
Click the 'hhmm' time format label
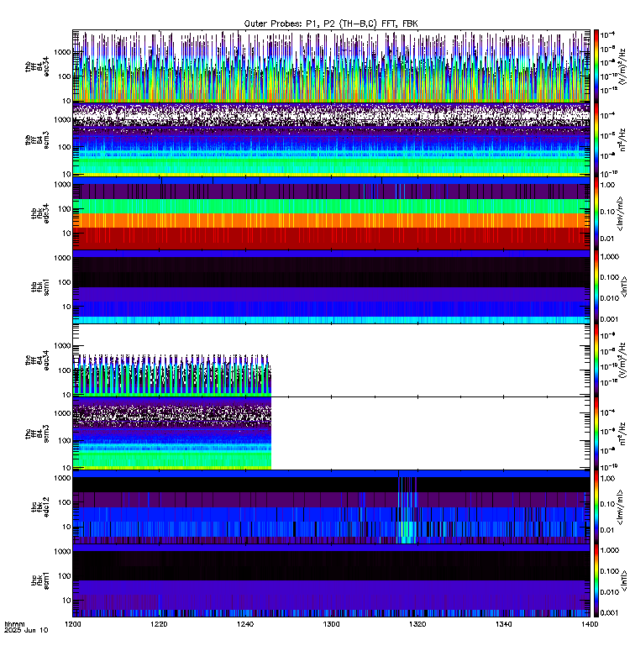(x=14, y=624)
